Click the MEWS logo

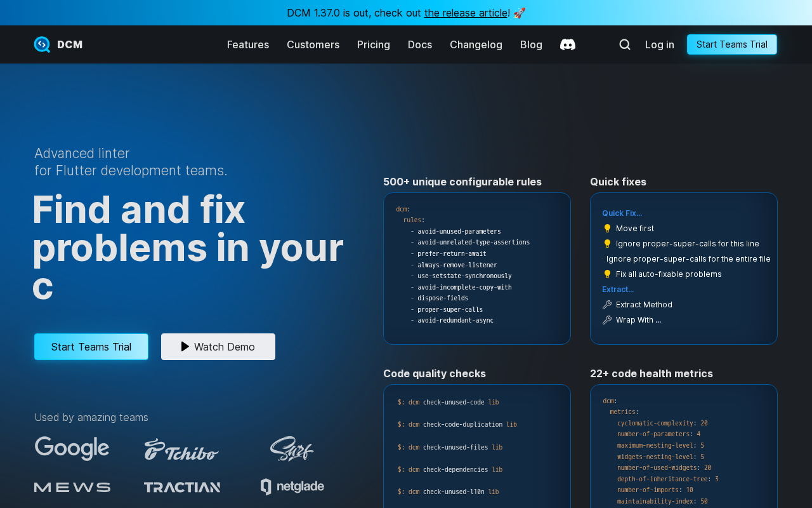(72, 487)
